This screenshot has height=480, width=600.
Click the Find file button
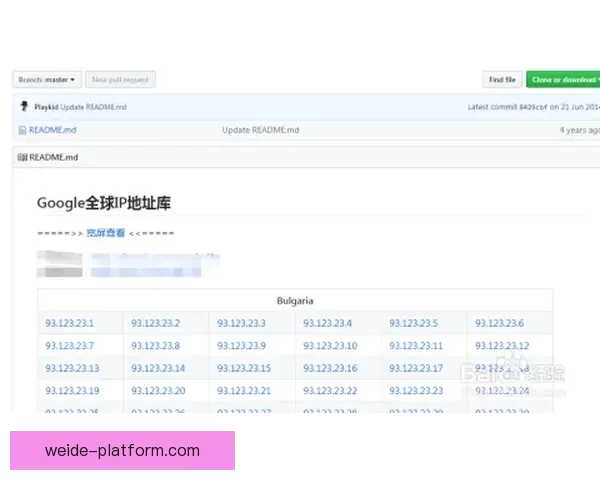(x=502, y=80)
